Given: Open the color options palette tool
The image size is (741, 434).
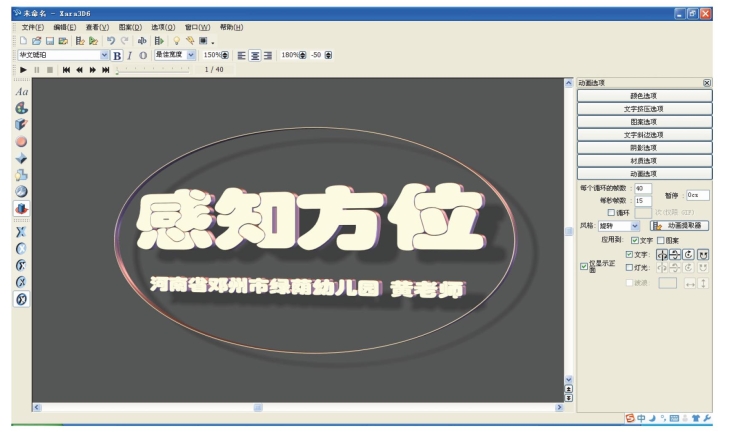Looking at the screenshot, I should coord(21,107).
